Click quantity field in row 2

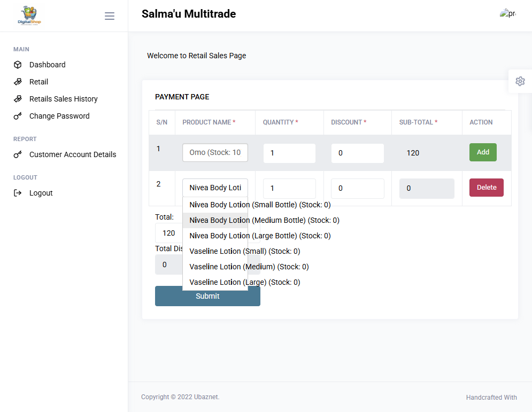[x=289, y=188]
